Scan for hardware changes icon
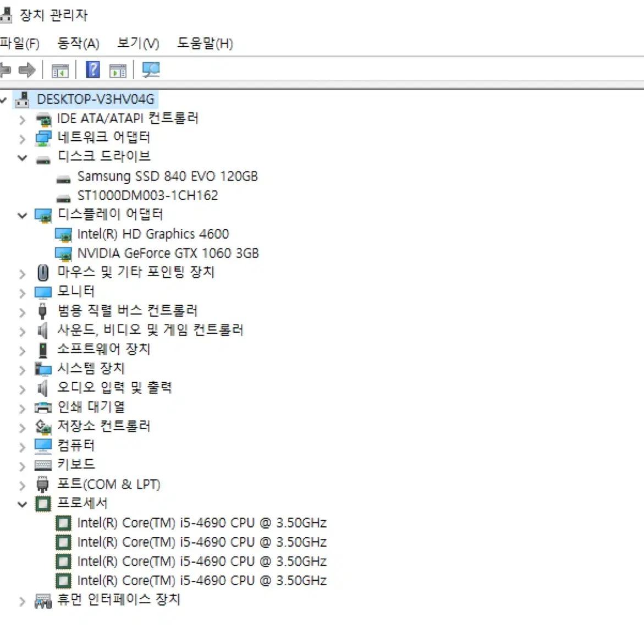This screenshot has width=644, height=644. 151,70
